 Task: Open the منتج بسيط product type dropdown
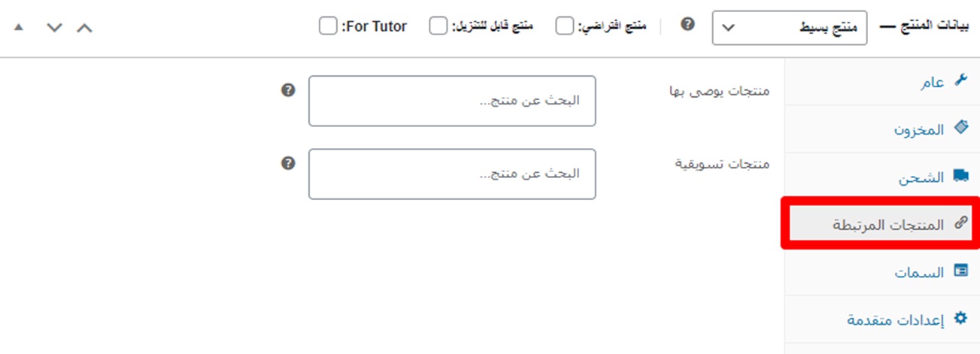[x=789, y=28]
